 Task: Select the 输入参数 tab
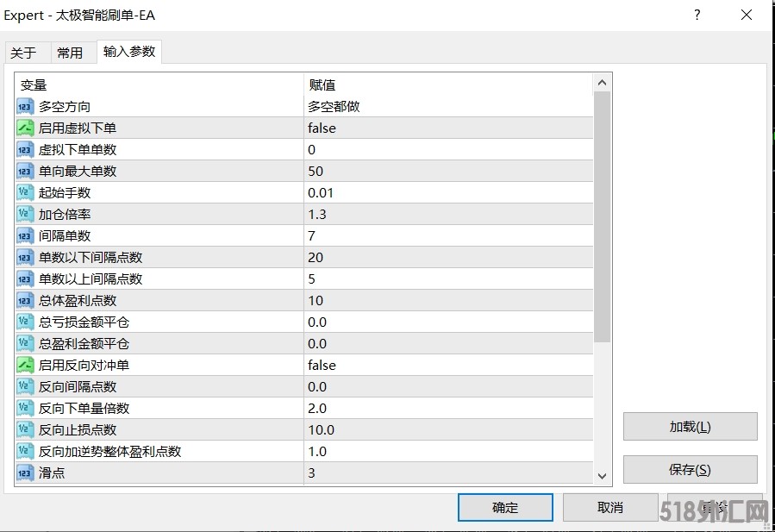point(129,52)
